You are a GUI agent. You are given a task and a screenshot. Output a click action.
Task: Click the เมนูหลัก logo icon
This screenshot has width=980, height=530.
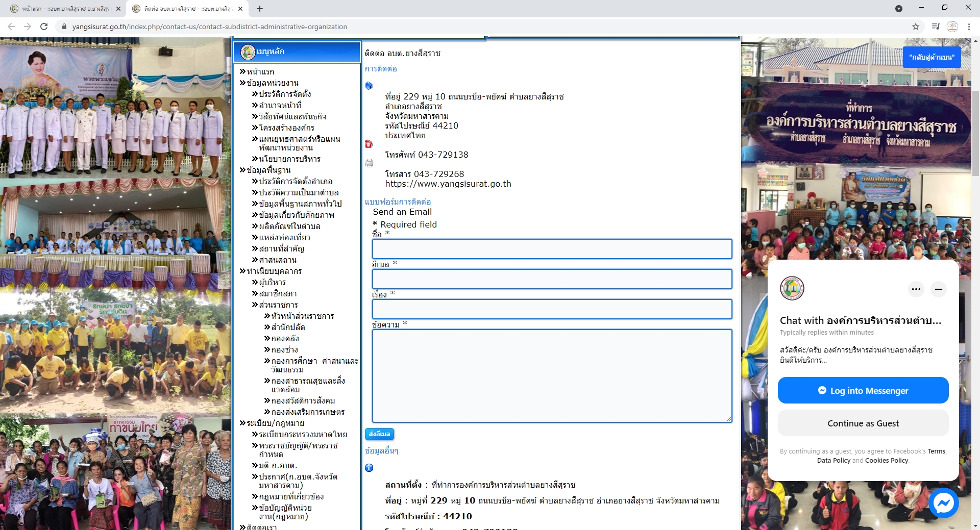[248, 52]
